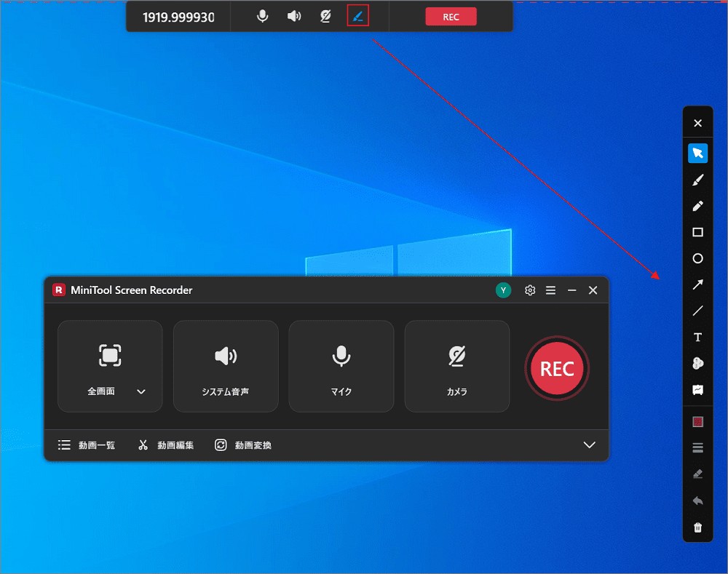Select the rectangle shape tool
This screenshot has width=728, height=574.
(x=697, y=232)
